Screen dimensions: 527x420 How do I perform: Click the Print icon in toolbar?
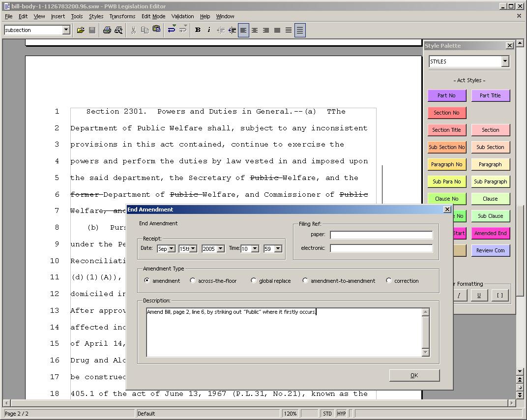click(107, 30)
